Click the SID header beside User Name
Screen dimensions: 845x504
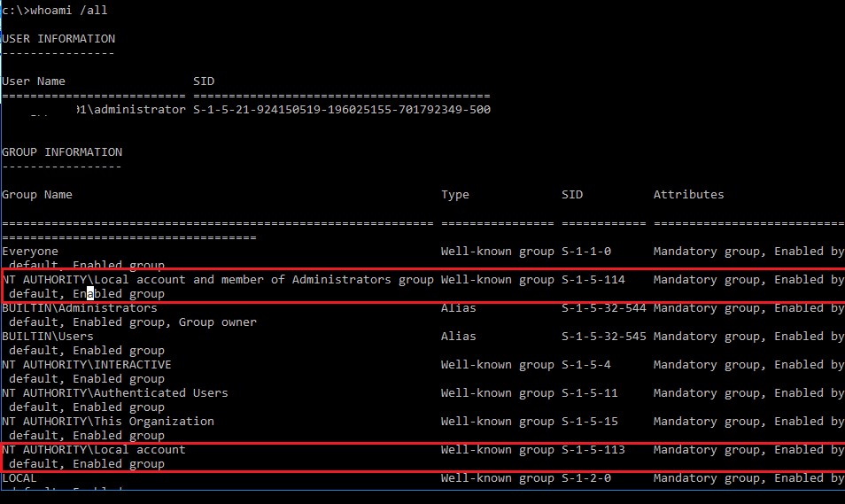pos(204,81)
